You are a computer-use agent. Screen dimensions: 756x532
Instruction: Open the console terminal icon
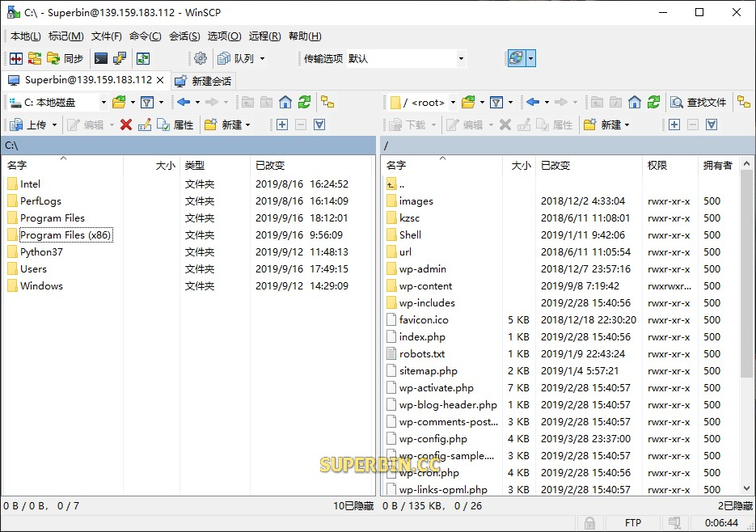[x=101, y=58]
